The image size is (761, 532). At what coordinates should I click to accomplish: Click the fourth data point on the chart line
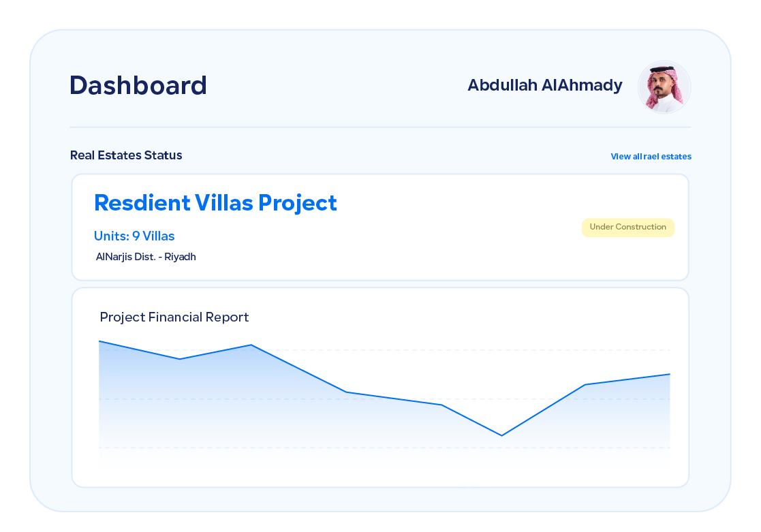(347, 392)
